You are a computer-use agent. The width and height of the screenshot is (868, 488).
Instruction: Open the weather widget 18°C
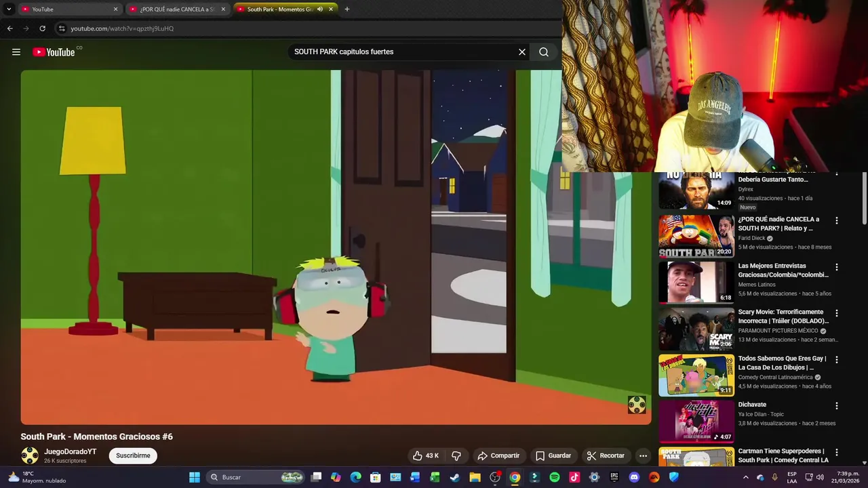point(37,477)
